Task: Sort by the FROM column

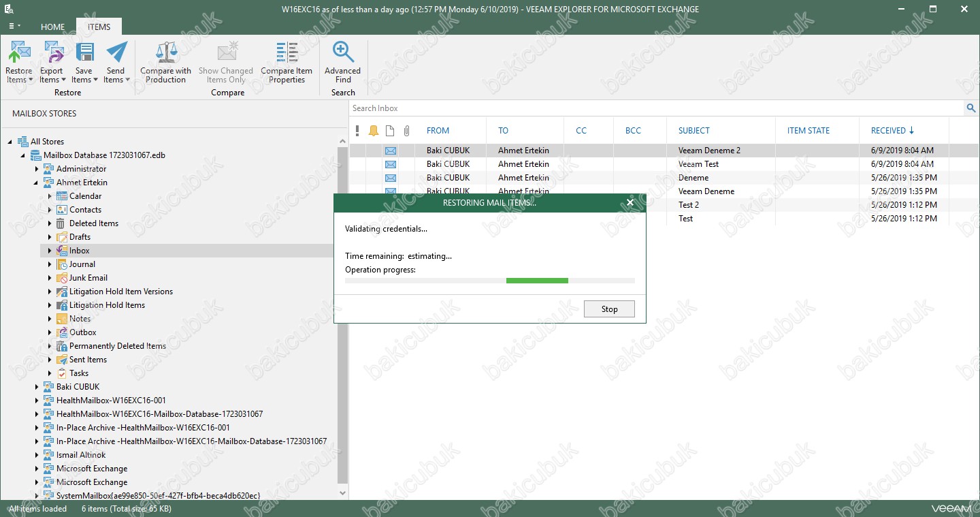Action: tap(438, 131)
